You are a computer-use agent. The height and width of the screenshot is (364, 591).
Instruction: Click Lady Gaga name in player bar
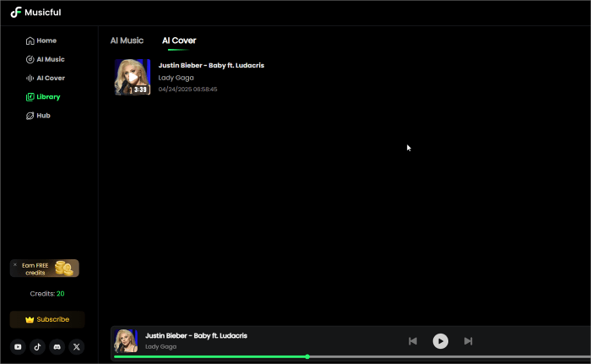click(160, 346)
